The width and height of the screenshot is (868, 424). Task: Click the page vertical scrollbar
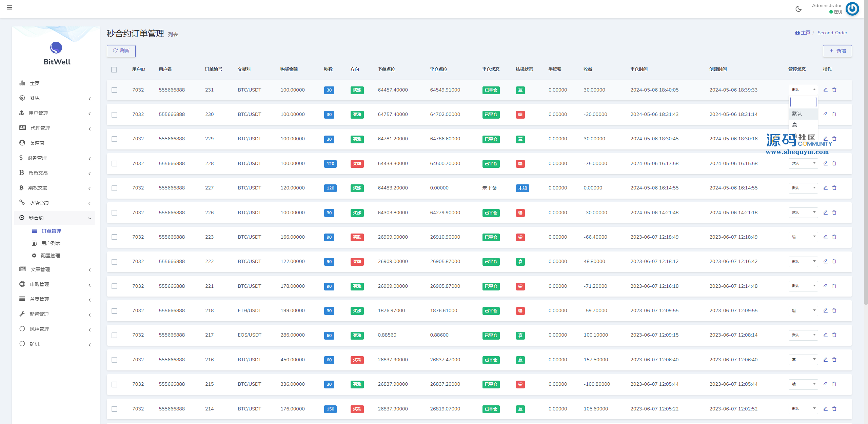(x=865, y=153)
